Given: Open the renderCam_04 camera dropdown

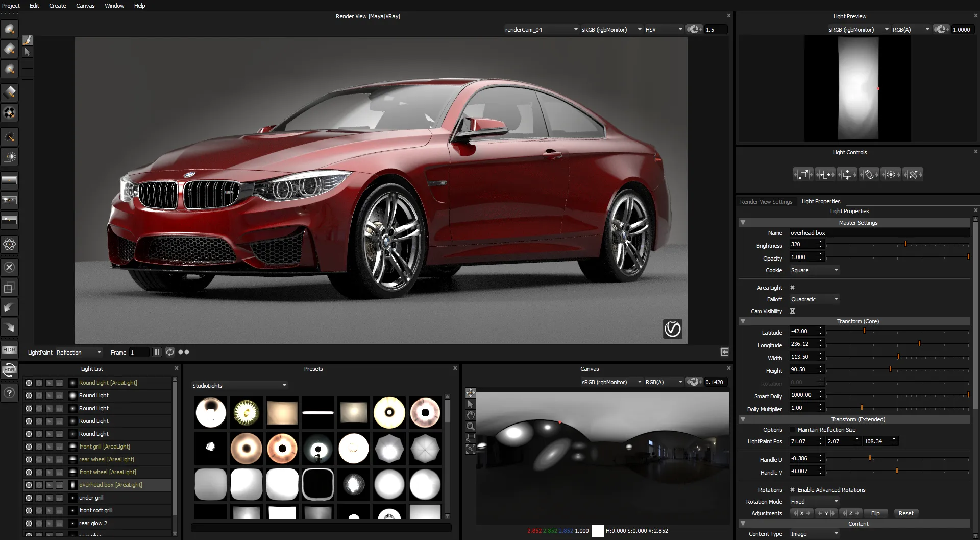Looking at the screenshot, I should pos(541,30).
